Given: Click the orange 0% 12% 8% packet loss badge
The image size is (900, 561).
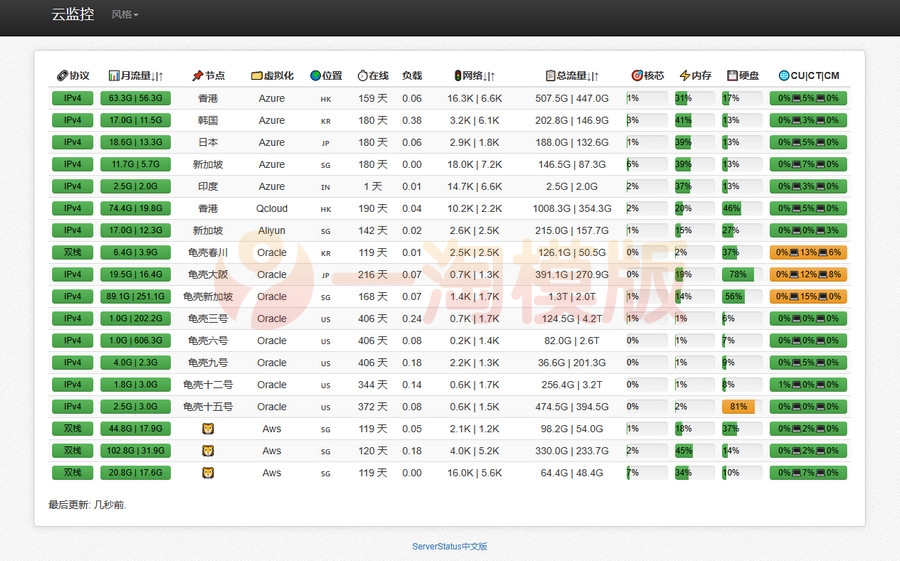Looking at the screenshot, I should (x=808, y=274).
